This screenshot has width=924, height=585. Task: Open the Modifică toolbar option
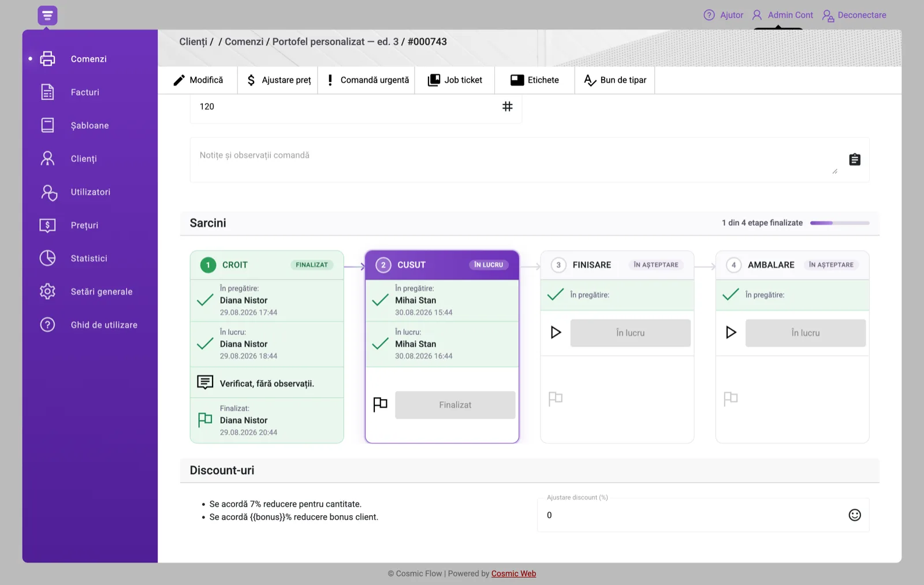click(198, 80)
